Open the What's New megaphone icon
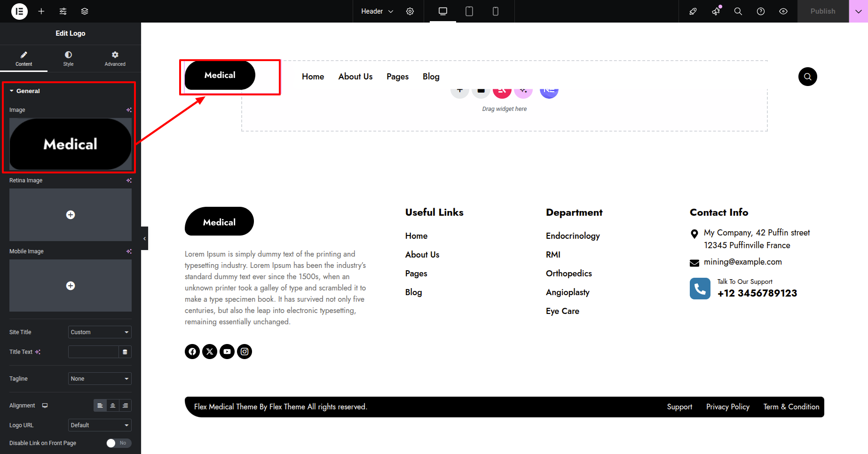The height and width of the screenshot is (454, 868). (x=716, y=11)
